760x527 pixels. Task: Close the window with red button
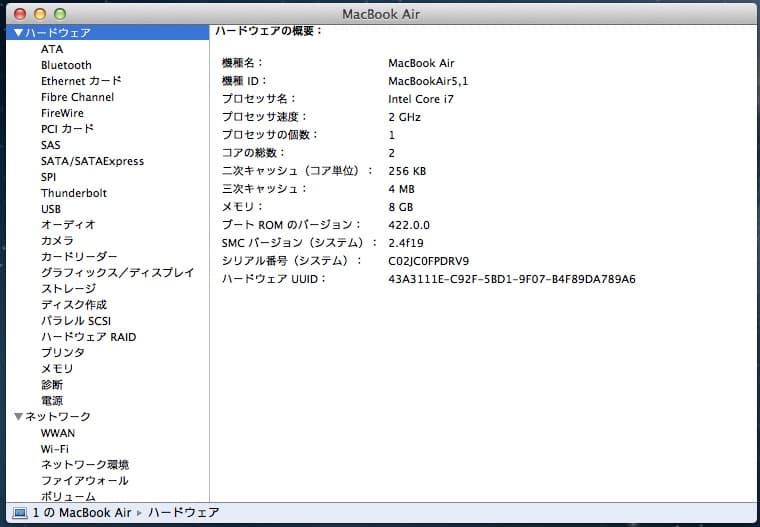click(20, 14)
